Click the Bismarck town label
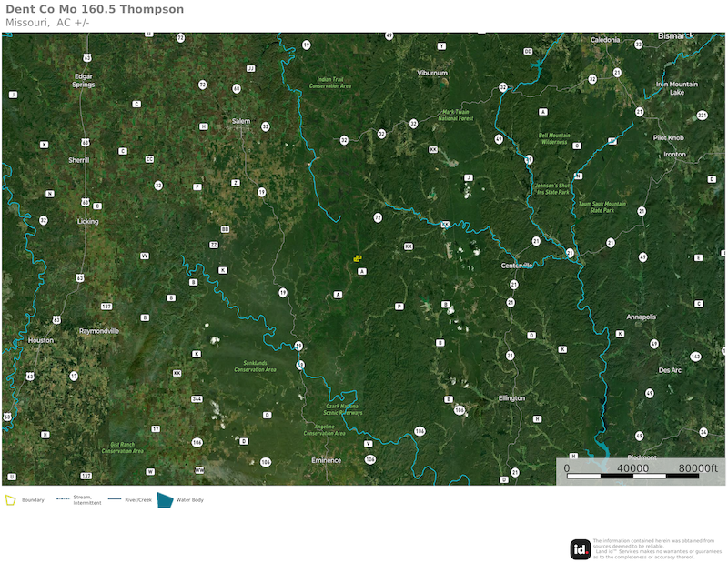This screenshot has height=563, width=728. [x=676, y=35]
